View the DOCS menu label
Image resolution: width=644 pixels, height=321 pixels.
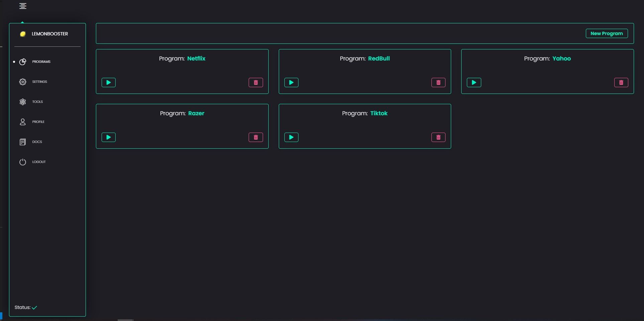37,142
